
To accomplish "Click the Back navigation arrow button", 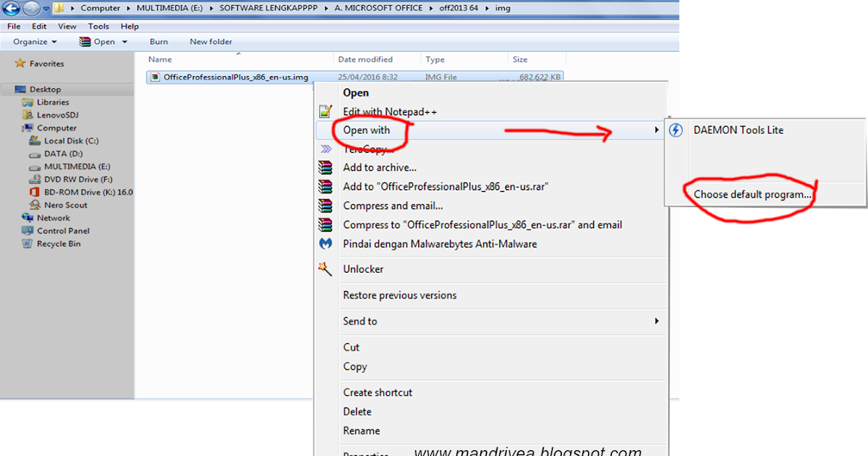I will (12, 8).
